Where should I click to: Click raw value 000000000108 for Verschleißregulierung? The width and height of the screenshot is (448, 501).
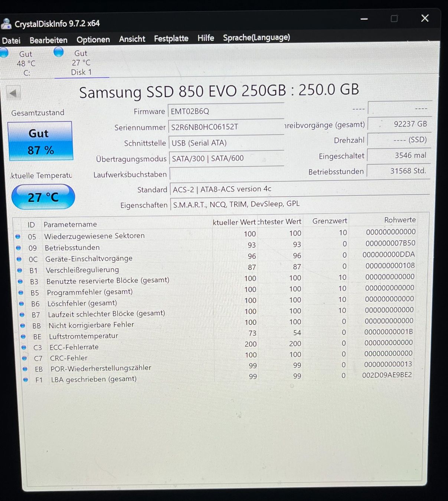coord(390,265)
